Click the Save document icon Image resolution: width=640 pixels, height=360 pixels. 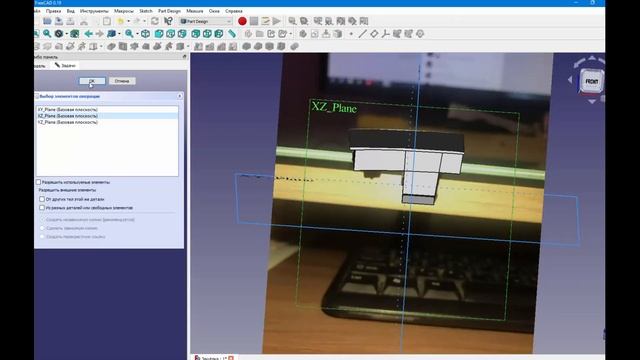click(x=59, y=21)
